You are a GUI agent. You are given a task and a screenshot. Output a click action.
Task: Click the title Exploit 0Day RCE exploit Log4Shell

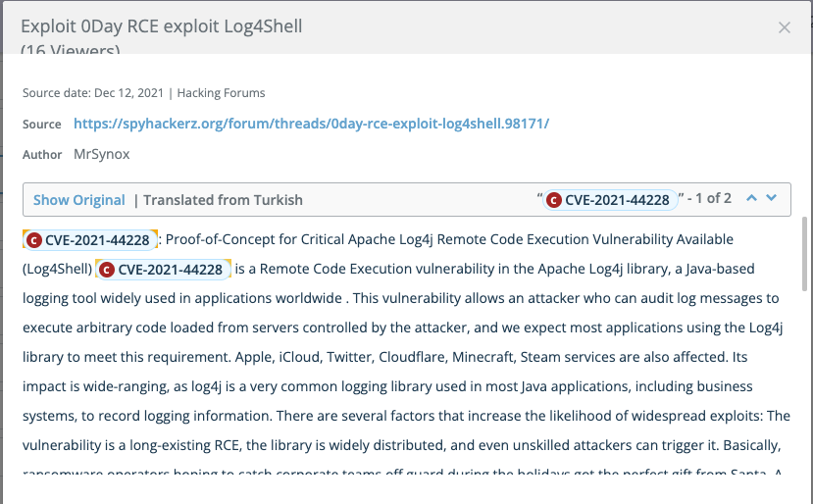(x=161, y=26)
